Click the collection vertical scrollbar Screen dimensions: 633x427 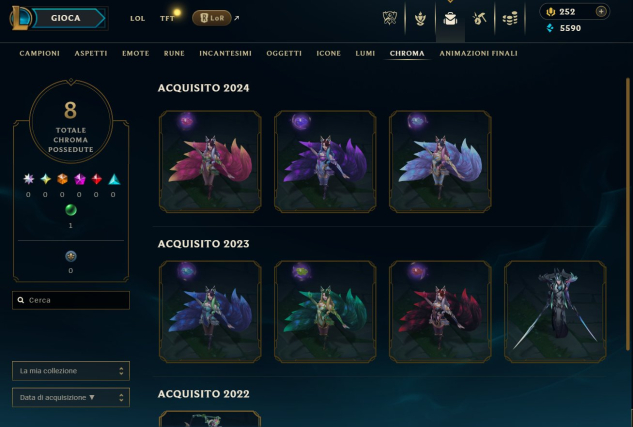628,214
